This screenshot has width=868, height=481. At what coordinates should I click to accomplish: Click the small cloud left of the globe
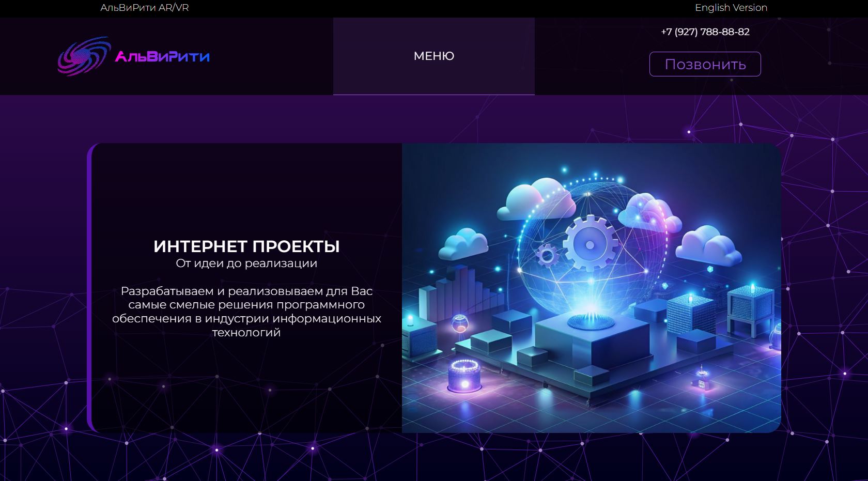pos(463,244)
